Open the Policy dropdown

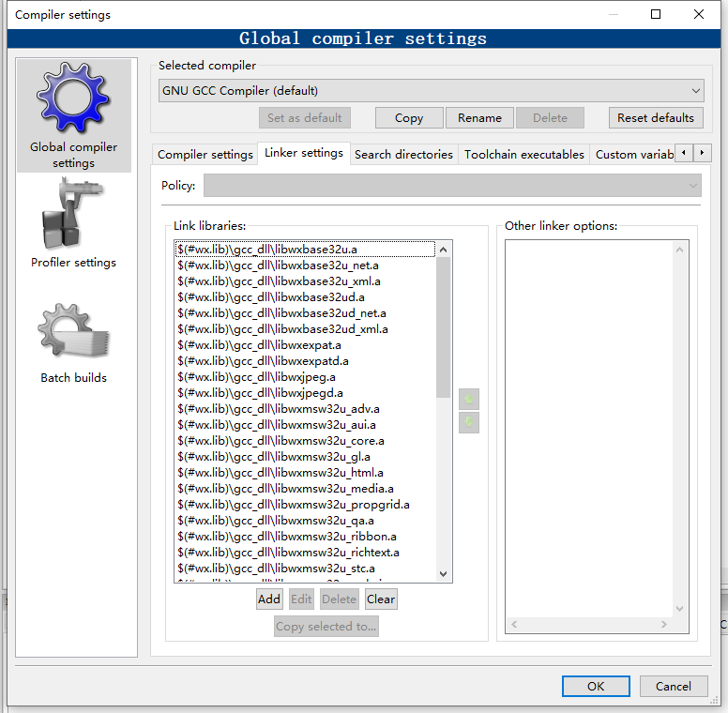click(x=452, y=186)
